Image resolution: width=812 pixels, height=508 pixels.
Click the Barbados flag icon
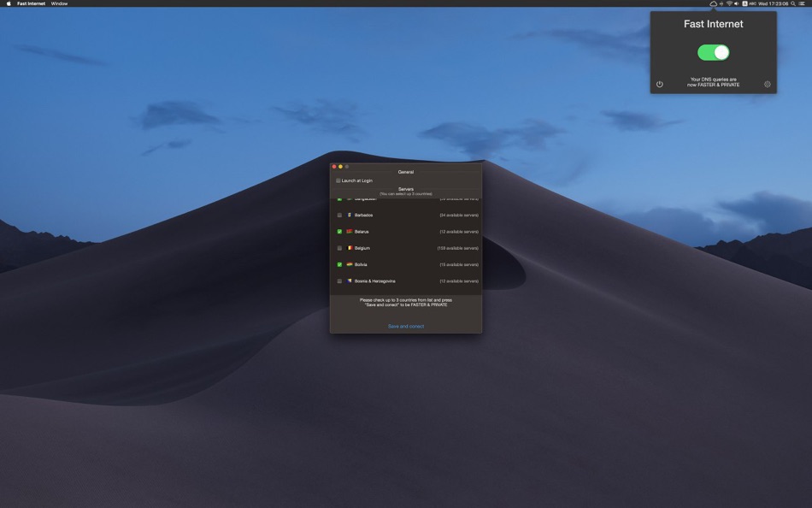[x=350, y=215]
